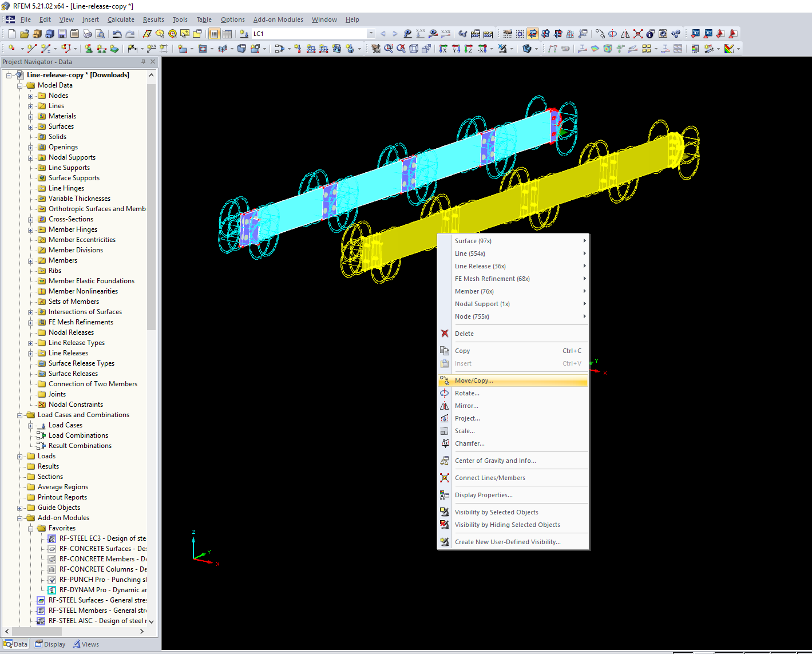Set the view in negative X direction
Image resolution: width=812 pixels, height=654 pixels.
pyautogui.click(x=482, y=49)
